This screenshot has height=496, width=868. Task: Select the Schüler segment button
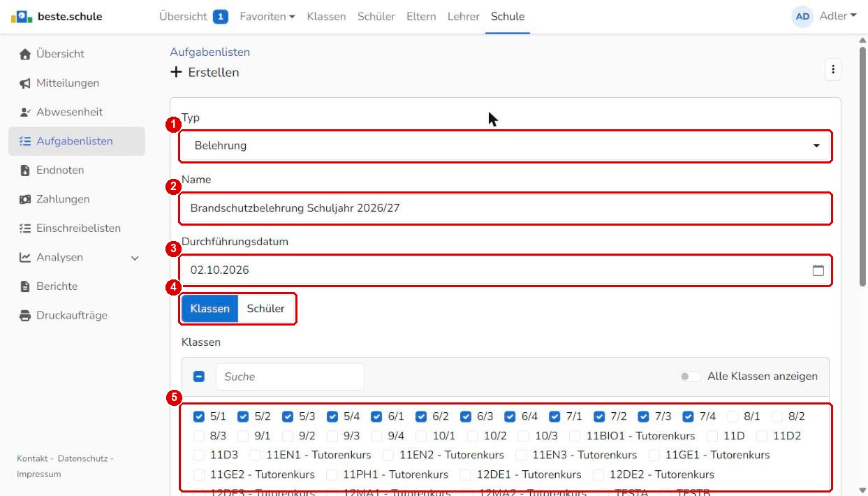[x=266, y=309]
